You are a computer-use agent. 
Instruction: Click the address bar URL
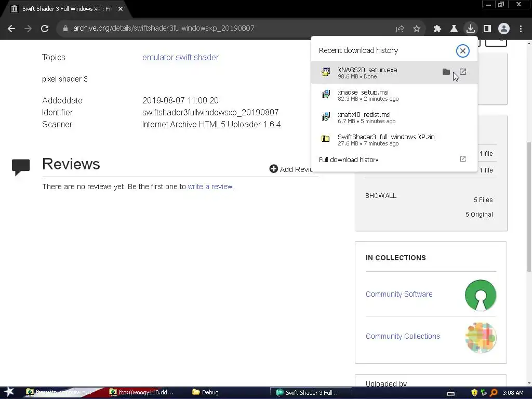tap(164, 28)
